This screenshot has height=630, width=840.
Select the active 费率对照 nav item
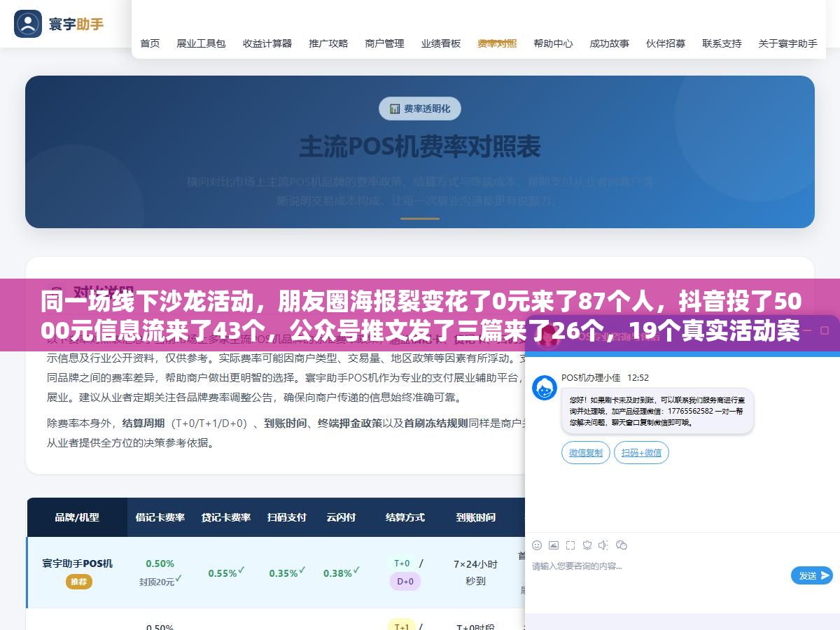coord(497,43)
